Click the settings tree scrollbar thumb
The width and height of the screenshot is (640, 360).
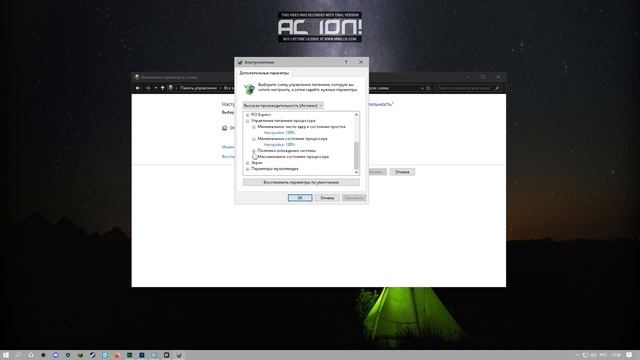coord(356,155)
